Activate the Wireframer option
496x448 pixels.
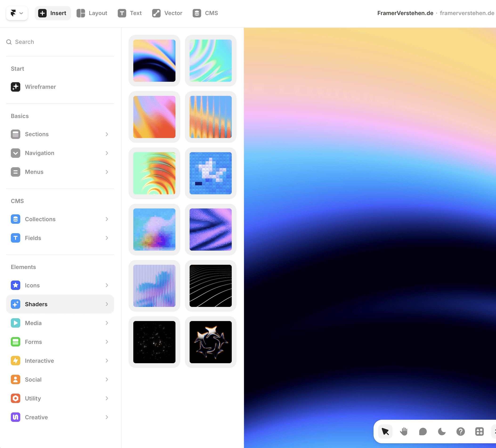41,87
